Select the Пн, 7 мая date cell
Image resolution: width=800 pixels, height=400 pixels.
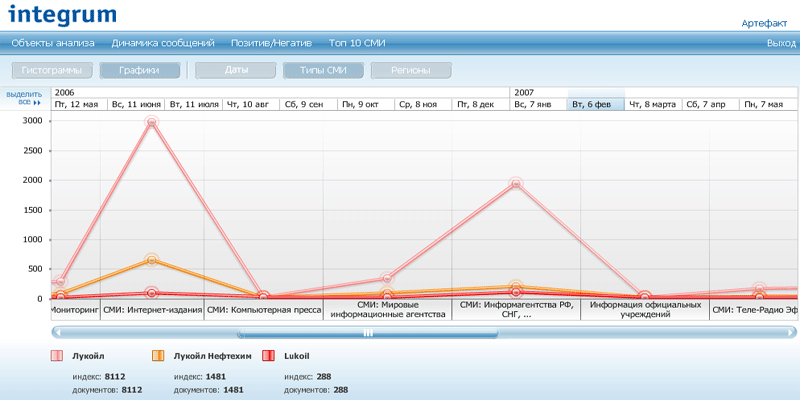click(769, 105)
